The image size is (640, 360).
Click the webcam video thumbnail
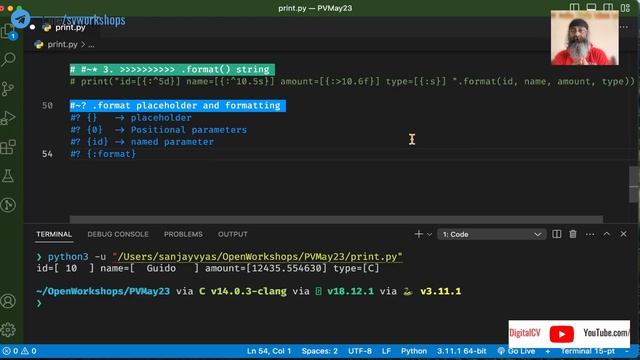[584, 38]
